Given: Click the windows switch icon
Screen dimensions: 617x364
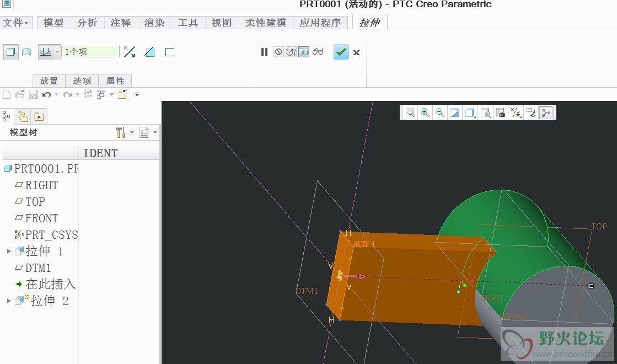Looking at the screenshot, I should [101, 94].
